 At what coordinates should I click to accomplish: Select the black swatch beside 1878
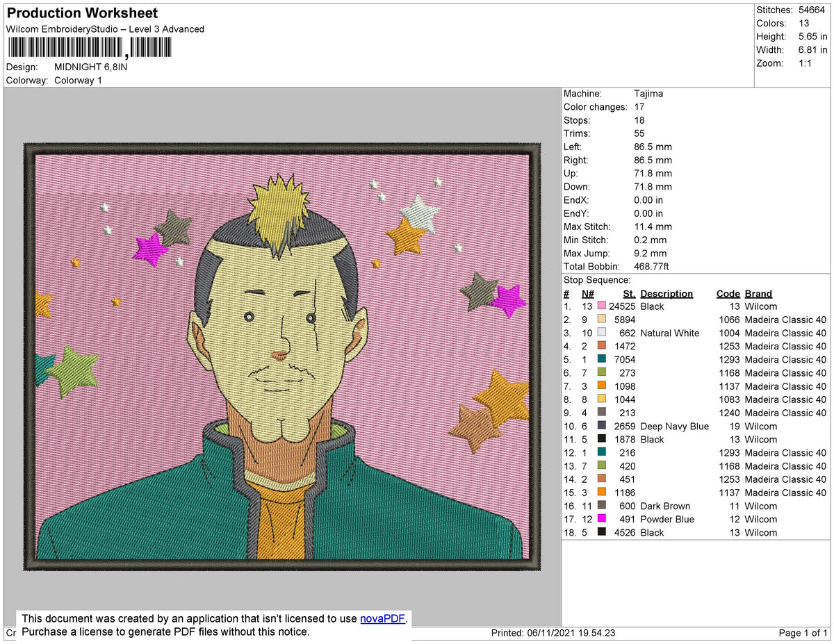(x=601, y=439)
